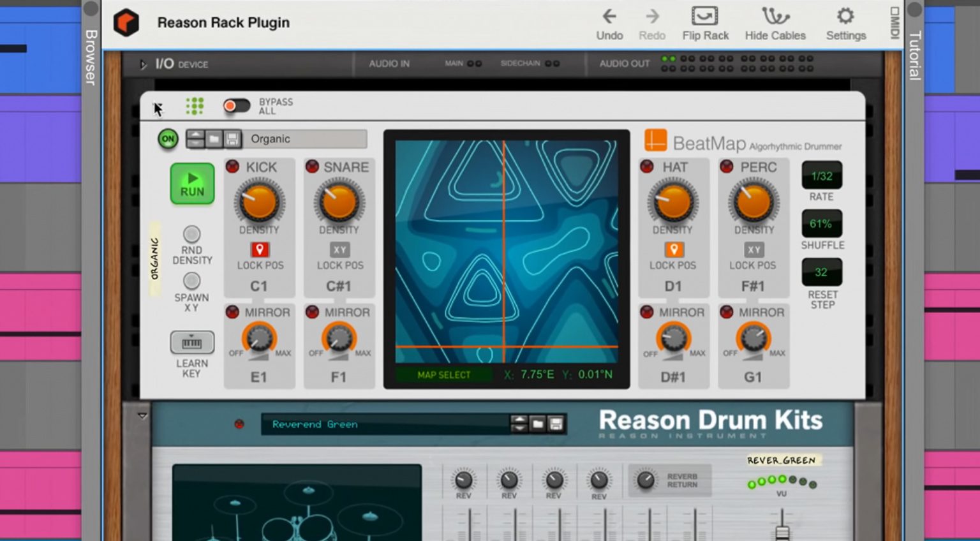
Task: Toggle the BYPASS ALL switch
Action: click(237, 106)
